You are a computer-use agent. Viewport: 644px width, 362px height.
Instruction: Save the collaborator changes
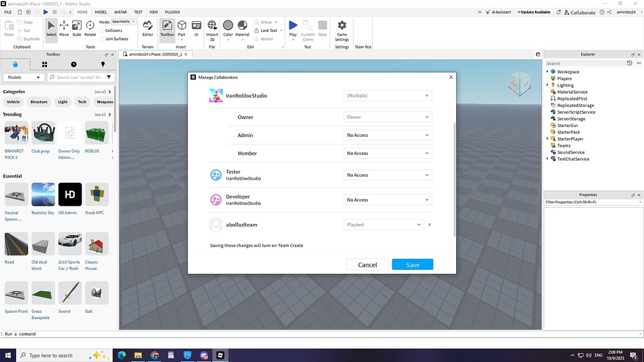[412, 264]
